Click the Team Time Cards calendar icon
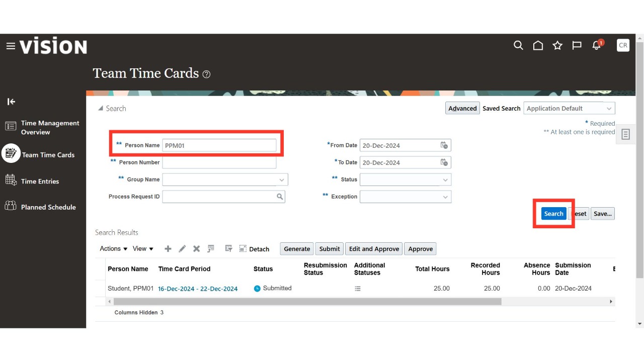Viewport: 644px width, 362px height. point(11,153)
